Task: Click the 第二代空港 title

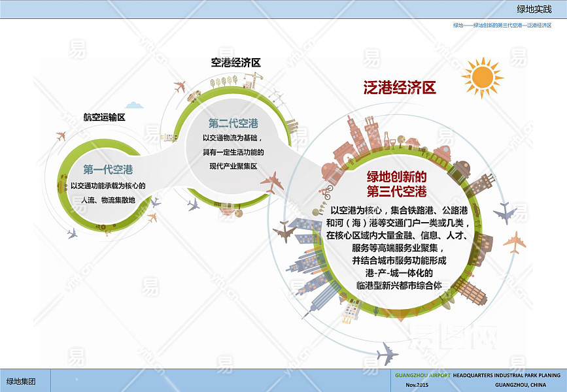Action: (233, 123)
